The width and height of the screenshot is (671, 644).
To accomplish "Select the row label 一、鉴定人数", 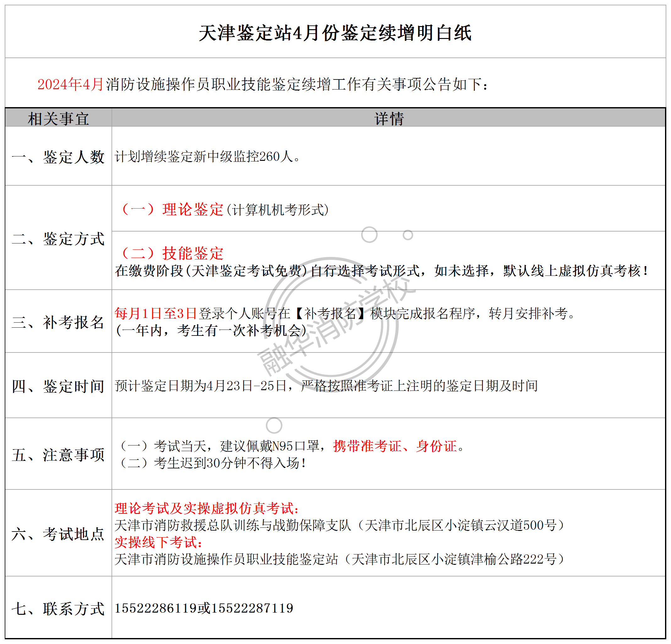I will pyautogui.click(x=58, y=157).
